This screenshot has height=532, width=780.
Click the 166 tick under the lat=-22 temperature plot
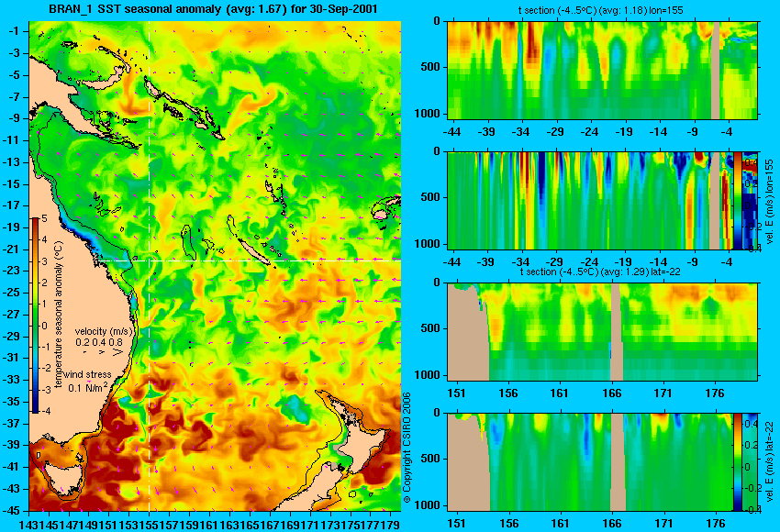[611, 393]
